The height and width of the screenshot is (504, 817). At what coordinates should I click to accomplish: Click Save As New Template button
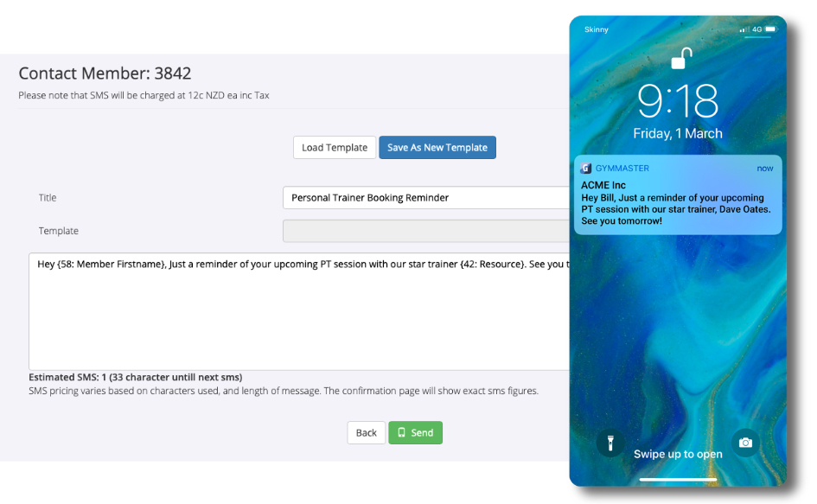pos(437,148)
